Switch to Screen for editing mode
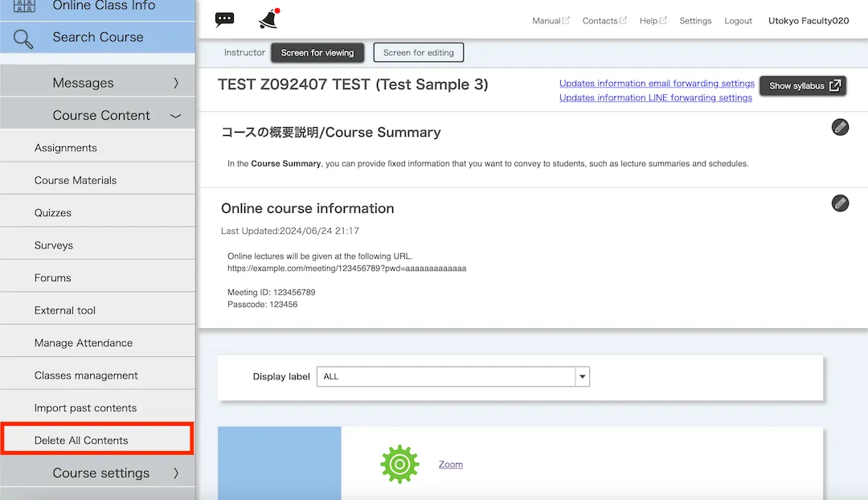Screen dimensions: 868x500 click(418, 53)
